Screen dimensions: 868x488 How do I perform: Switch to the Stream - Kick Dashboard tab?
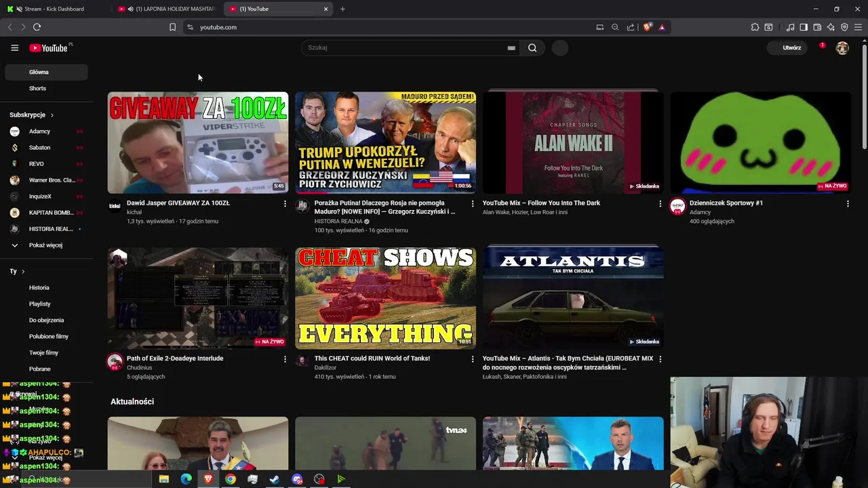(54, 9)
